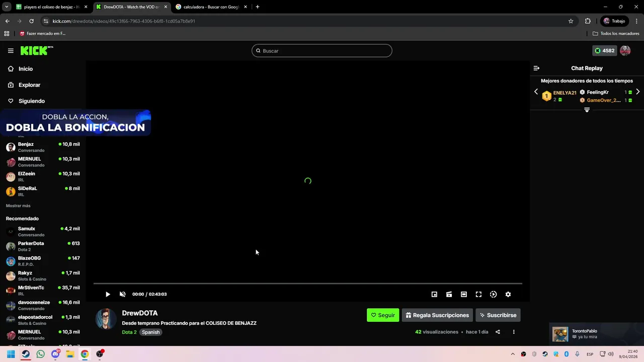Click the Dobla la bonificacion banner
The image size is (644, 362).
[75, 123]
